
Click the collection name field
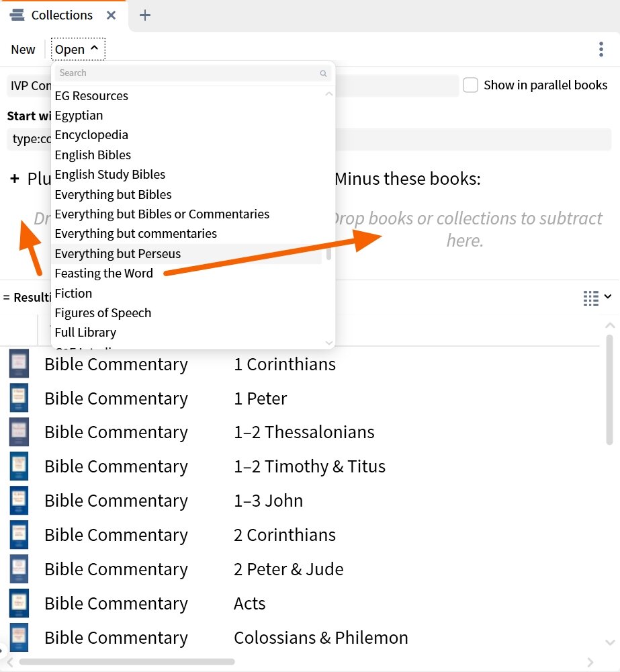point(232,85)
